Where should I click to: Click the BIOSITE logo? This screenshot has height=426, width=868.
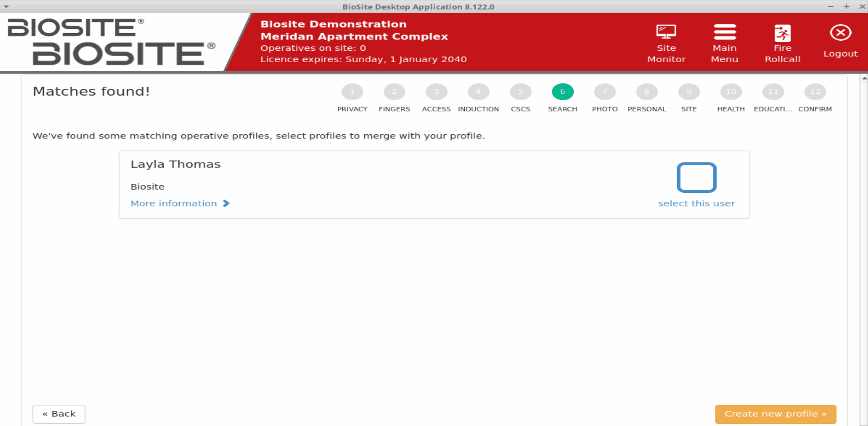112,42
